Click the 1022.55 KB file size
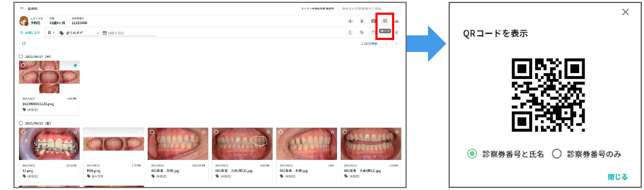The image size is (644, 190). coord(199,165)
